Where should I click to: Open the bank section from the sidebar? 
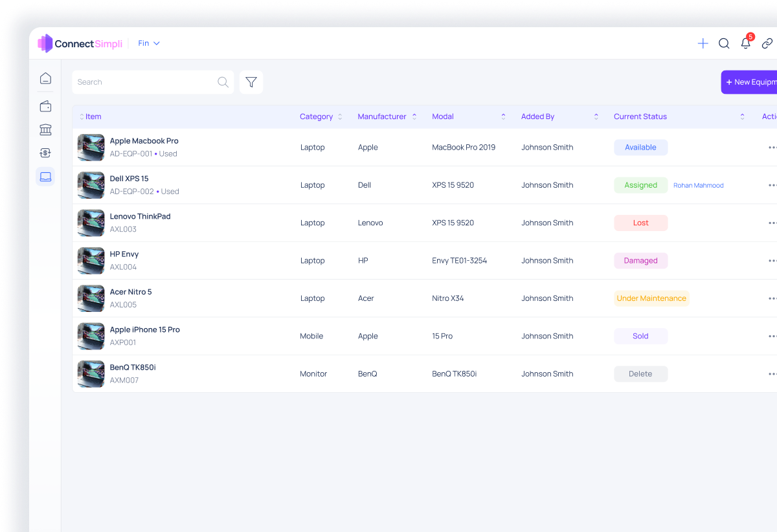tap(45, 129)
